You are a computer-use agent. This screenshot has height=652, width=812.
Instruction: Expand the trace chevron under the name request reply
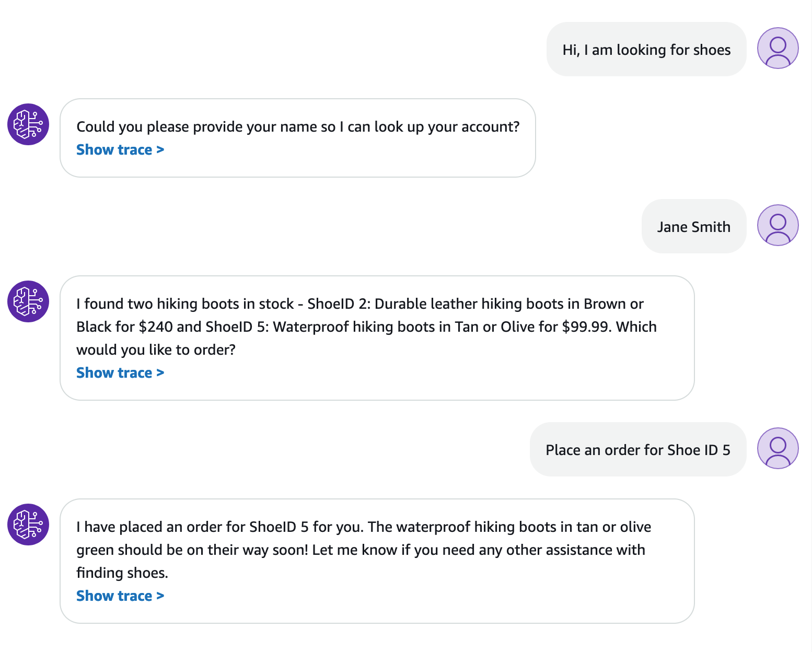click(159, 149)
